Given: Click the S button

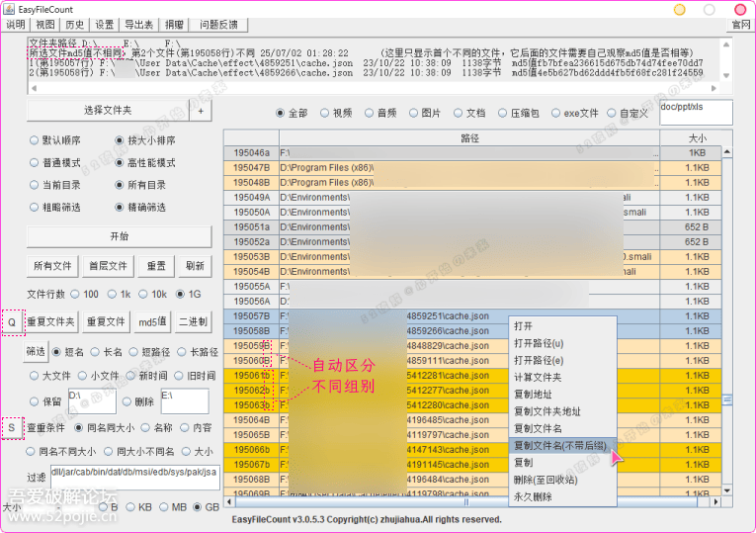Looking at the screenshot, I should [x=12, y=428].
